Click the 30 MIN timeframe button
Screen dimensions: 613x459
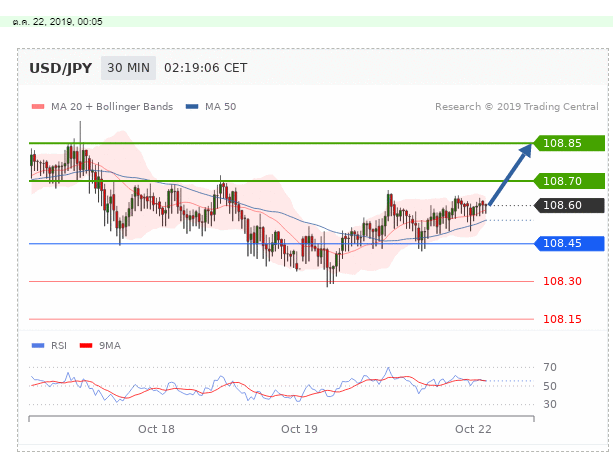click(128, 68)
